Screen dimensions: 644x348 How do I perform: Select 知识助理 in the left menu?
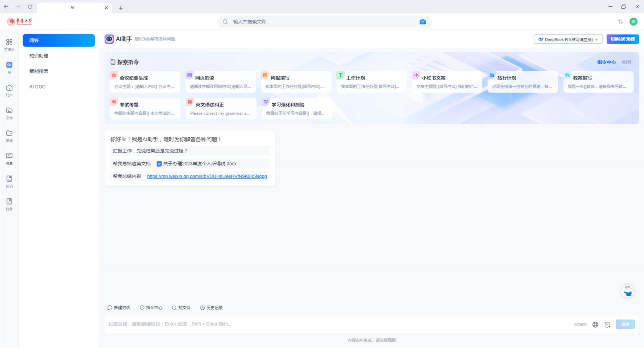tap(39, 56)
